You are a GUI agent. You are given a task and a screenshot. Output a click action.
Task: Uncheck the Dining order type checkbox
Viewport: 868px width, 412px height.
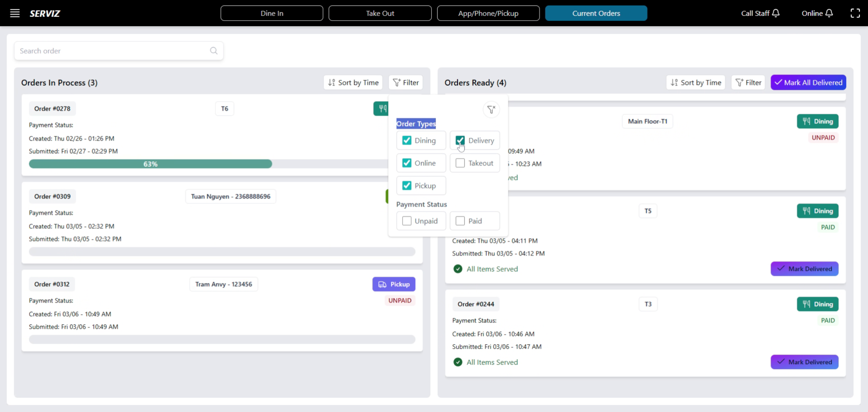click(407, 140)
